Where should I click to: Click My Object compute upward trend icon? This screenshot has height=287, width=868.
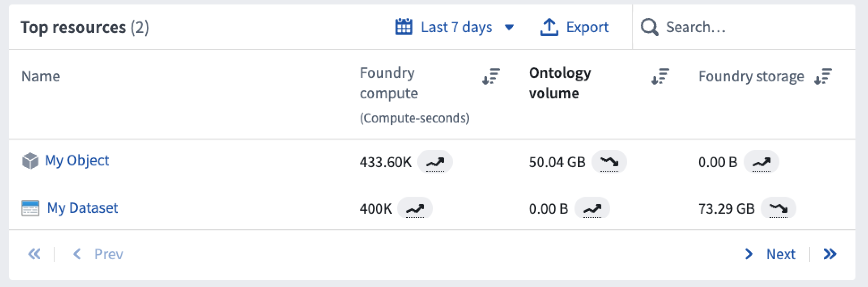pyautogui.click(x=434, y=162)
